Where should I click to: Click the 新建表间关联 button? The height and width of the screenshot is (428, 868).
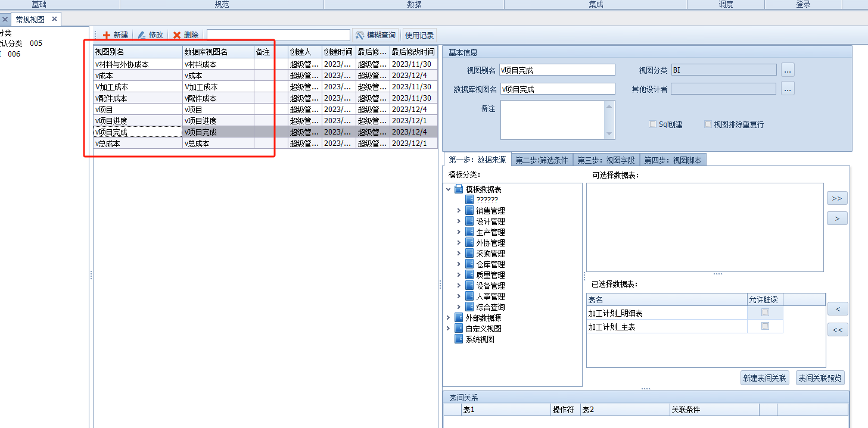[765, 378]
